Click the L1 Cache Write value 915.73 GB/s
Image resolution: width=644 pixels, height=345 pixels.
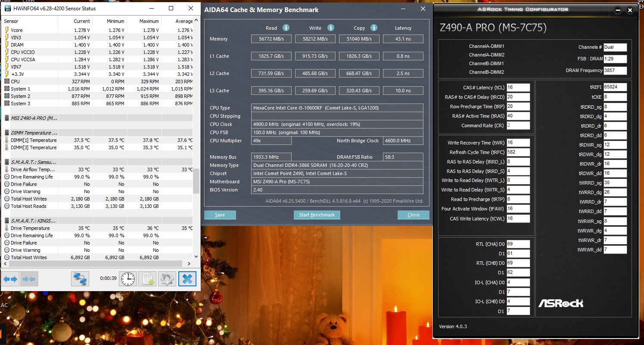316,56
